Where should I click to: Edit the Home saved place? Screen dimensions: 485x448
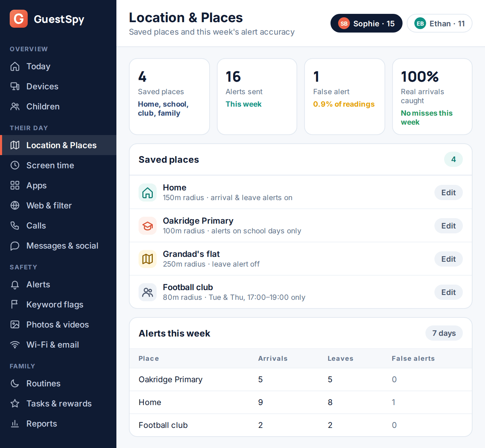pos(448,192)
